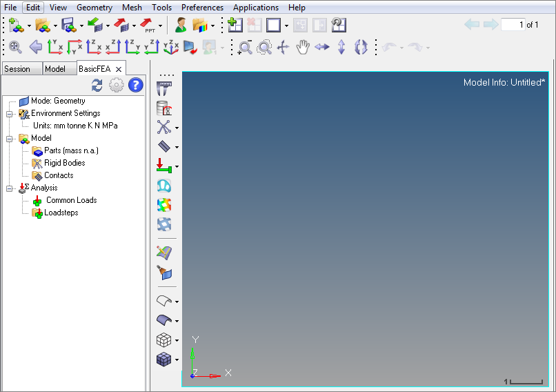This screenshot has height=392, width=556.
Task: Select the isometric view icon
Action: point(171,47)
